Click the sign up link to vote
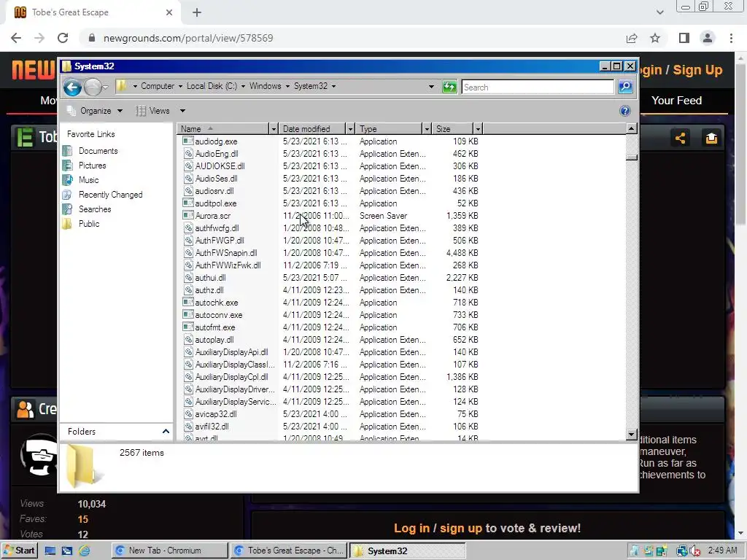 tap(461, 528)
